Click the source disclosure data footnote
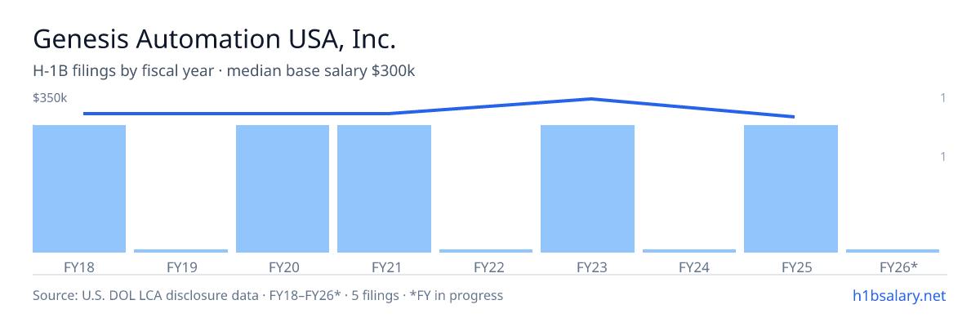Image resolution: width=980 pixels, height=327 pixels. 268,295
